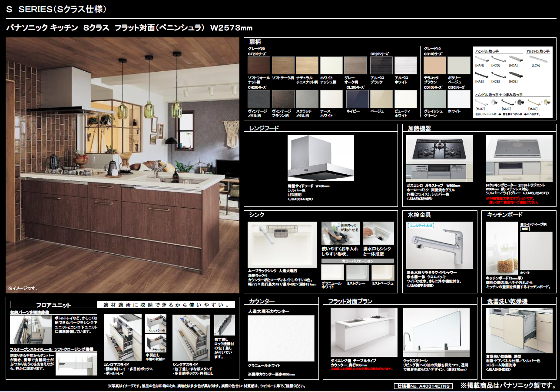Click the storage parts drawer photo
Viewport: 560px width, 392px height.
(x=30, y=330)
